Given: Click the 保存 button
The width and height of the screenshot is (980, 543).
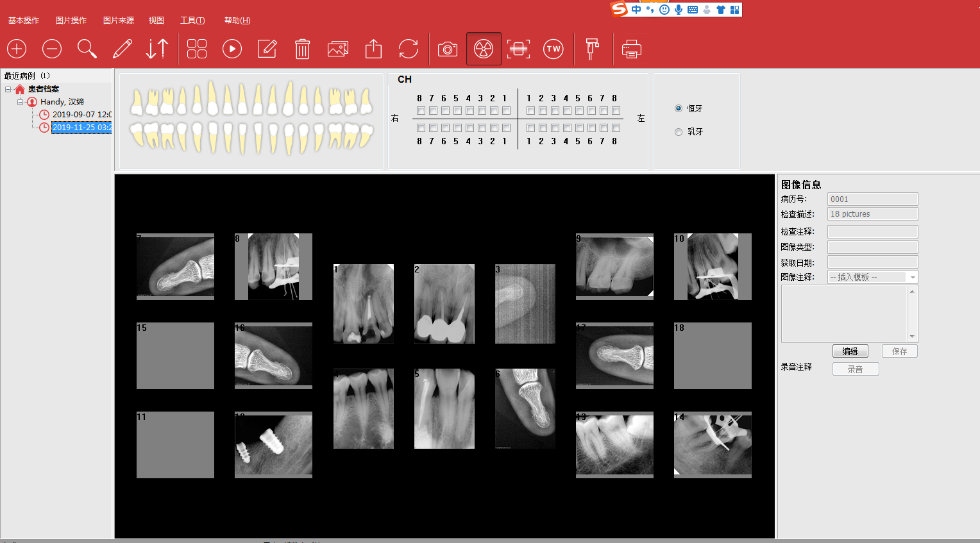Looking at the screenshot, I should coord(900,351).
